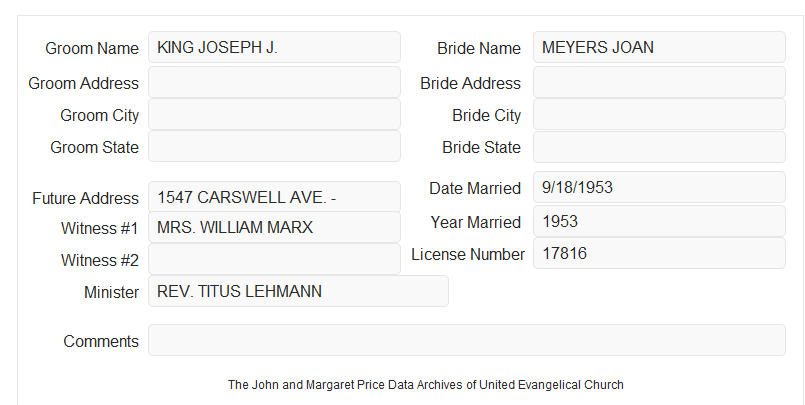805x405 pixels.
Task: Click the empty Bride Address field
Action: [x=659, y=82]
